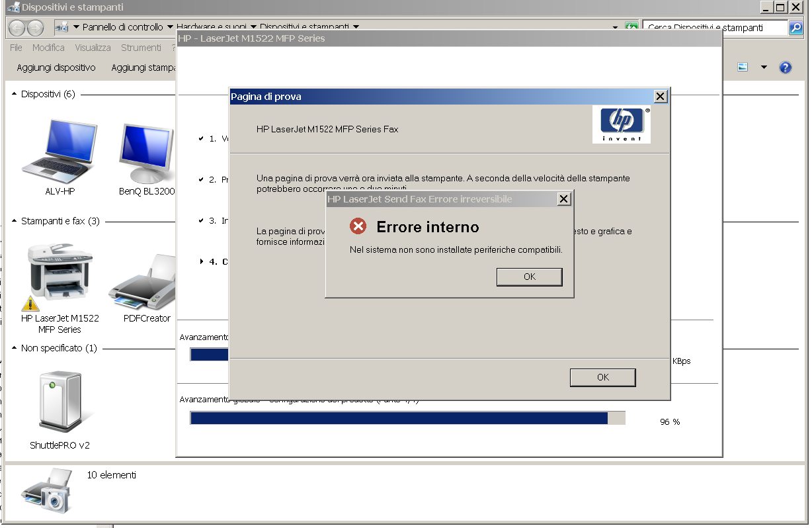This screenshot has height=528, width=812.
Task: Click the HP invent logo
Action: [x=620, y=124]
